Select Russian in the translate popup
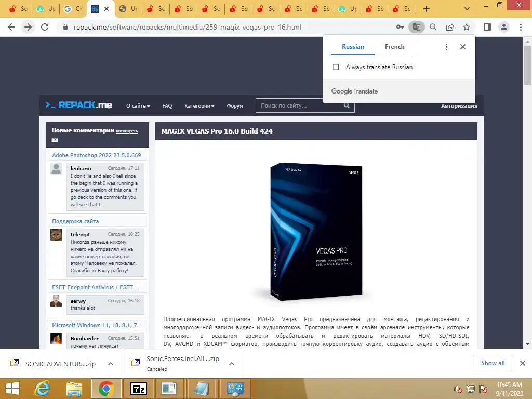This screenshot has width=532, height=399. [x=353, y=47]
